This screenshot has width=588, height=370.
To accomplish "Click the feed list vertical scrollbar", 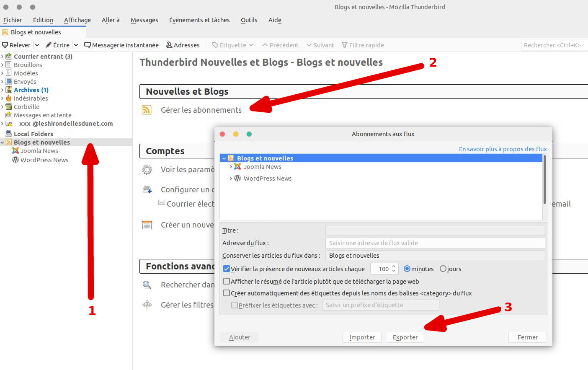I will (544, 180).
